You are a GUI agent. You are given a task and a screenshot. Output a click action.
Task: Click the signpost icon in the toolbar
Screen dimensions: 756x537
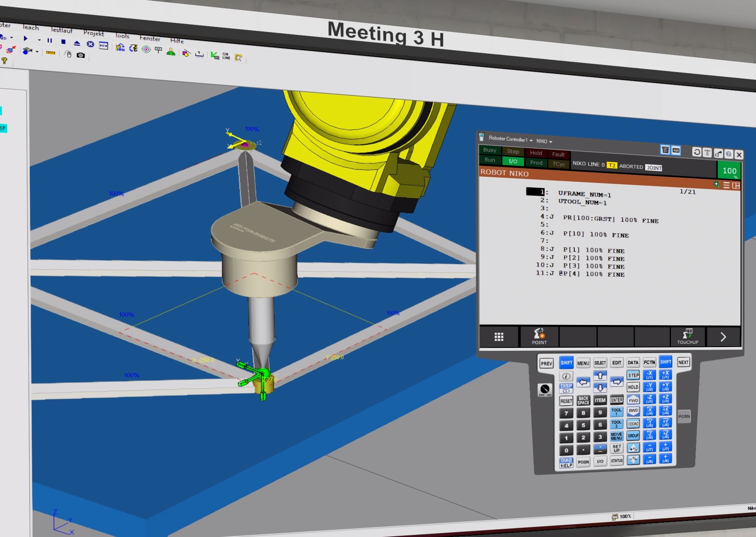click(x=159, y=50)
